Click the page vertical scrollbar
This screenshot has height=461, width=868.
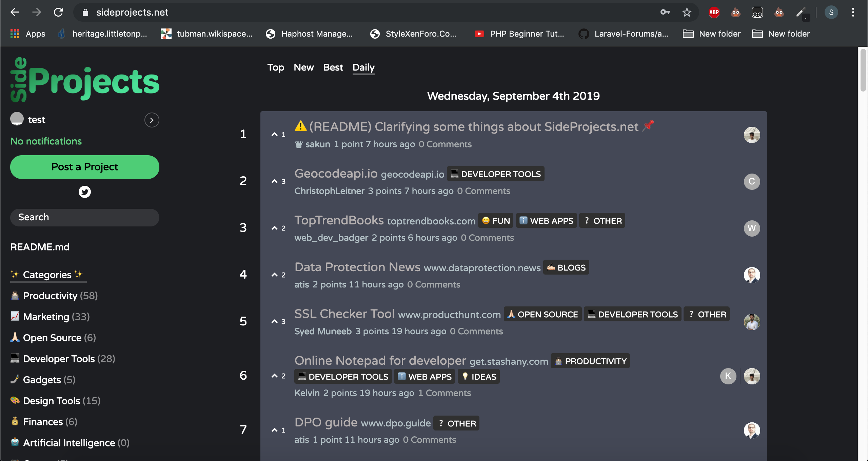click(x=863, y=69)
